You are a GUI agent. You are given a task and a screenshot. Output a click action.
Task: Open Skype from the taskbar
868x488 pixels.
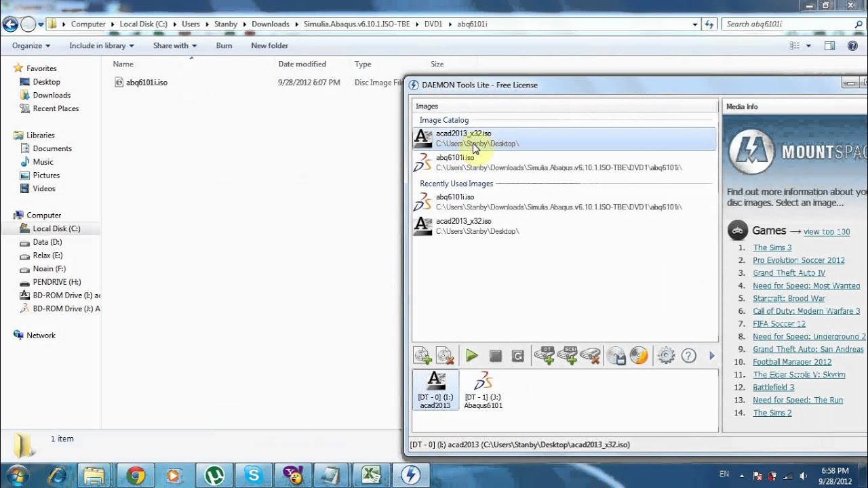tap(254, 475)
